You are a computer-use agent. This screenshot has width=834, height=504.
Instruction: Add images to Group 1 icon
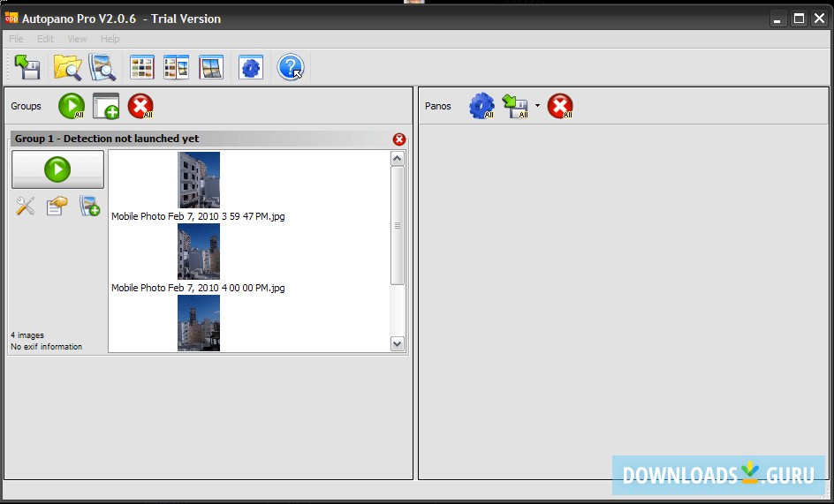[x=89, y=206]
